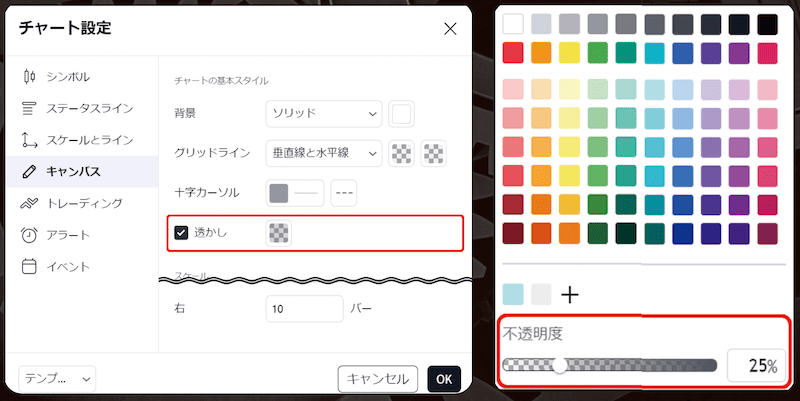Open the crosshair line style dropdown
Image resolution: width=800 pixels, height=401 pixels.
(343, 193)
